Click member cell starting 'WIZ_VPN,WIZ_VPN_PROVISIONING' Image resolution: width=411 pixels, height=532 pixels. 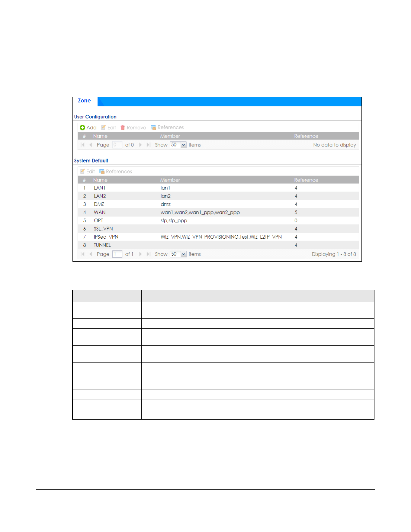pyautogui.click(x=221, y=237)
